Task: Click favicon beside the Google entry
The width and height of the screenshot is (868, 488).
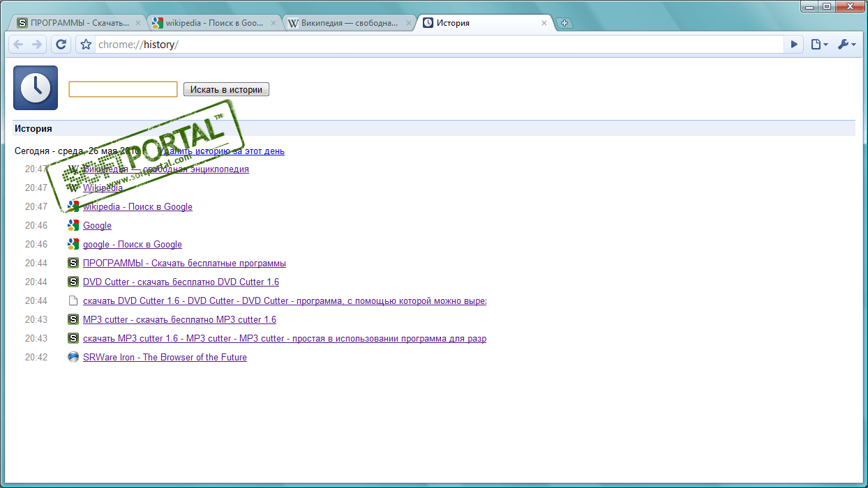Action: (73, 225)
